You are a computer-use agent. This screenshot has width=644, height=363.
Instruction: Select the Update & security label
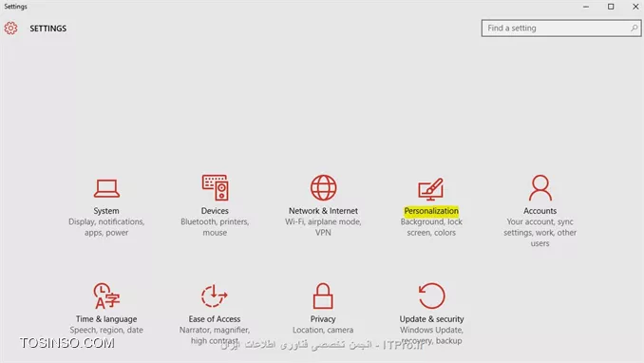[x=431, y=319]
